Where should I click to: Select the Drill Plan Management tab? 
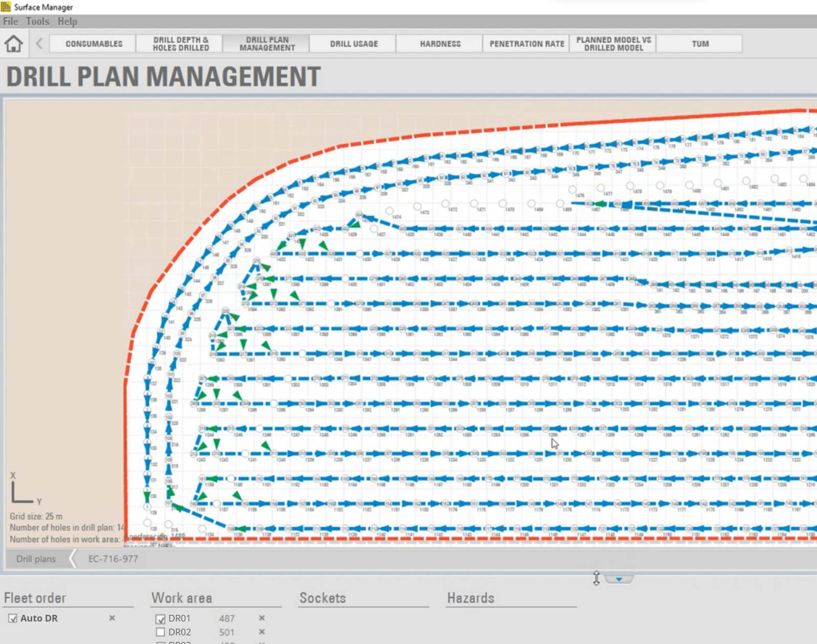[267, 43]
